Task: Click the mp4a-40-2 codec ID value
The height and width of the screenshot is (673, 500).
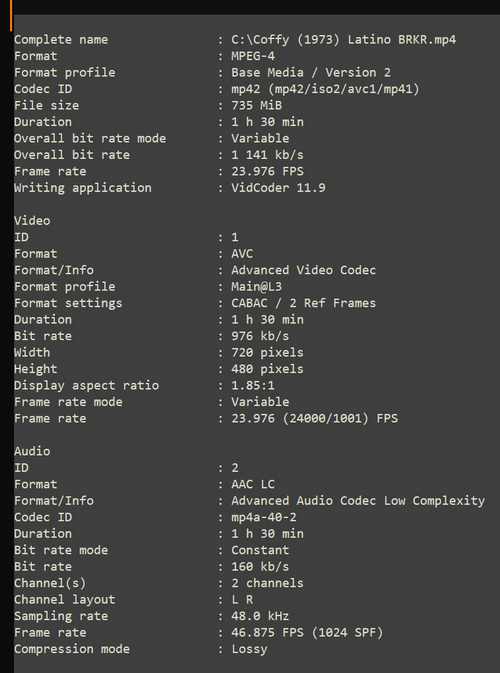Action: pyautogui.click(x=264, y=517)
